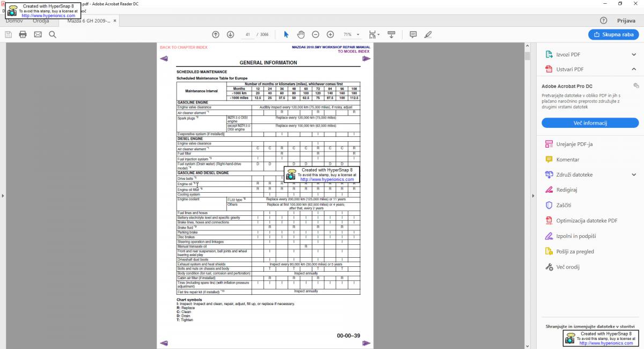
Task: Switch to the Domov tab
Action: (14, 20)
